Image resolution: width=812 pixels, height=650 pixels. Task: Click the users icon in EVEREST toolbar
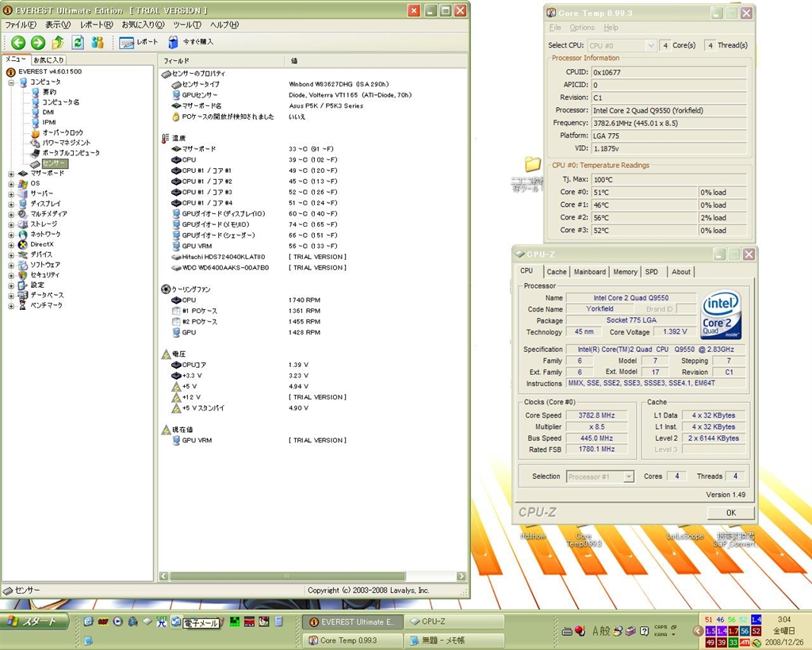pyautogui.click(x=98, y=42)
